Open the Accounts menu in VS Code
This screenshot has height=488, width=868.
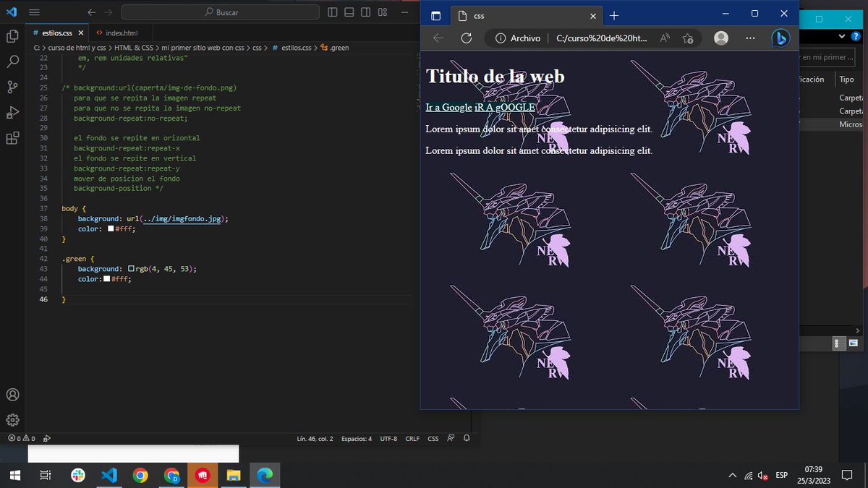(x=12, y=395)
